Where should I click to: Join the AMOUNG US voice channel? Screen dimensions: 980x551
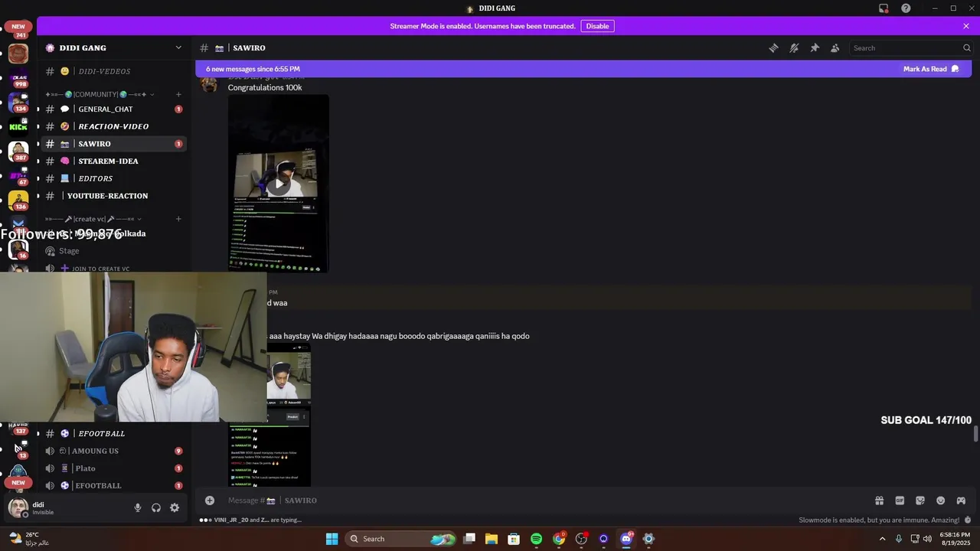click(115, 451)
